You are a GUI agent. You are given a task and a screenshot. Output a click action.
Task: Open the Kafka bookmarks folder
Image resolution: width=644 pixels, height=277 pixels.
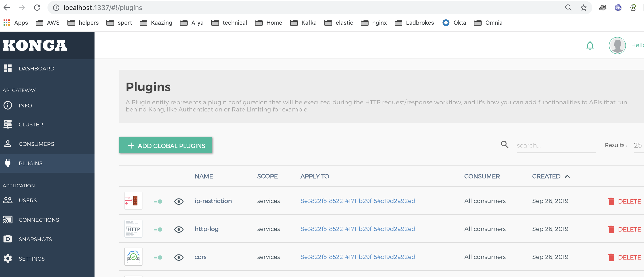tap(303, 23)
